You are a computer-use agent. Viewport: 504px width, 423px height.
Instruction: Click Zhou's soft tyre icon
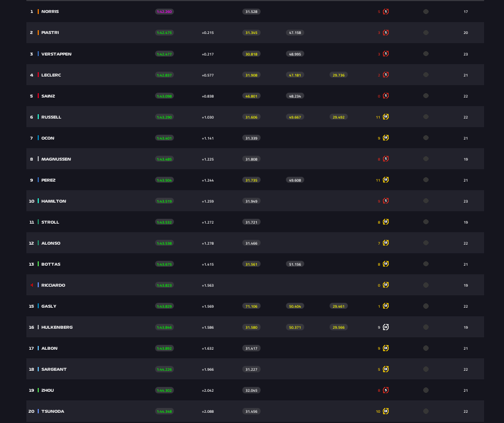coord(386,390)
